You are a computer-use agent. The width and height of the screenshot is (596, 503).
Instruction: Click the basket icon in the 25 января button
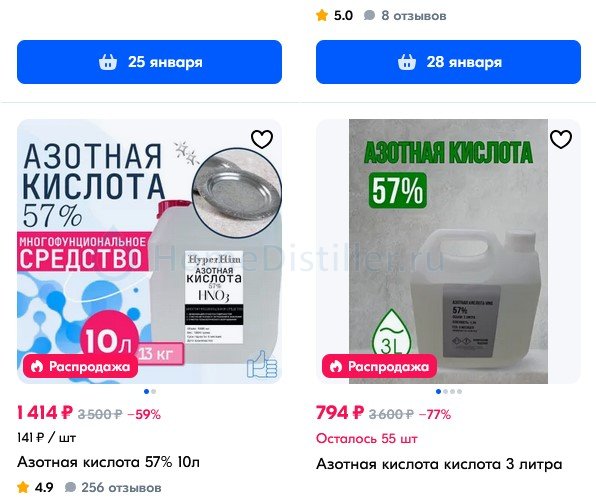[108, 62]
